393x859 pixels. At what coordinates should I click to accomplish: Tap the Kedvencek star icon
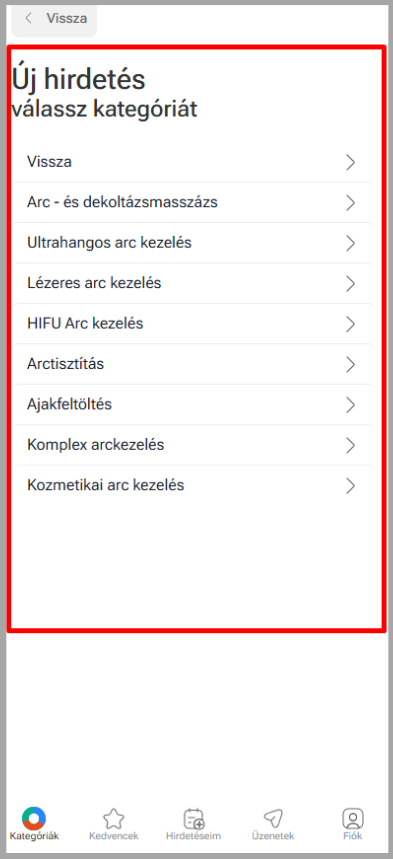click(x=113, y=818)
